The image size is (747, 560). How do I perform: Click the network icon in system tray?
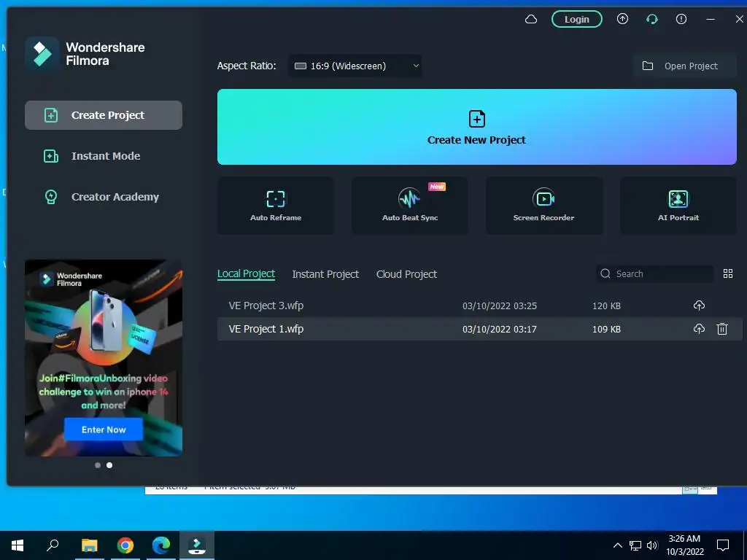635,545
